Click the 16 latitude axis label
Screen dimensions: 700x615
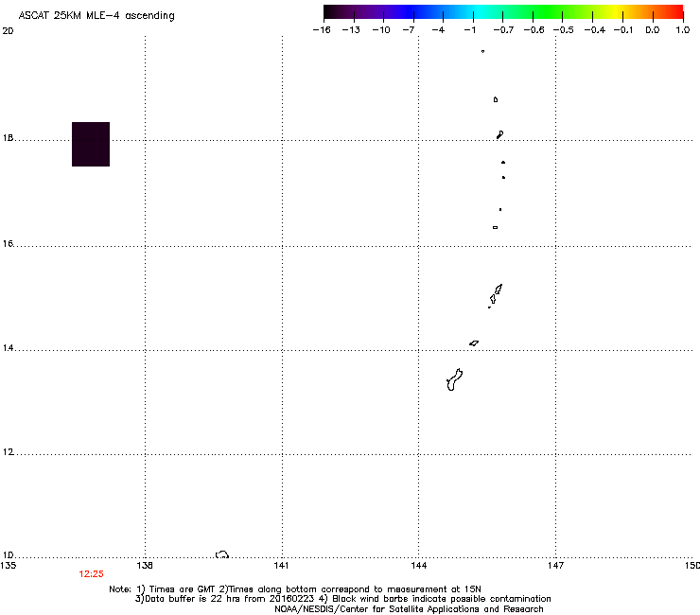(x=8, y=244)
